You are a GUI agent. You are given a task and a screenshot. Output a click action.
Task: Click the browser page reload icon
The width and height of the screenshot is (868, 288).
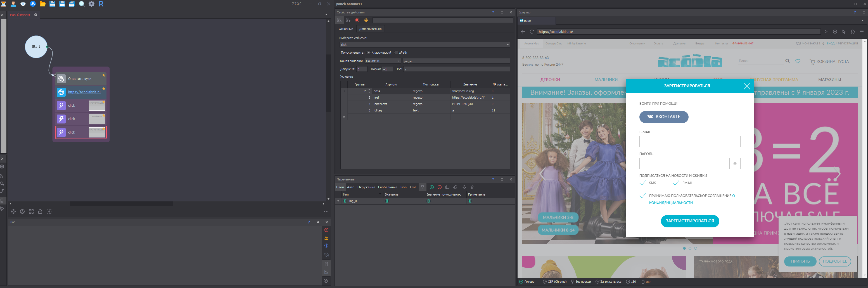pyautogui.click(x=532, y=32)
